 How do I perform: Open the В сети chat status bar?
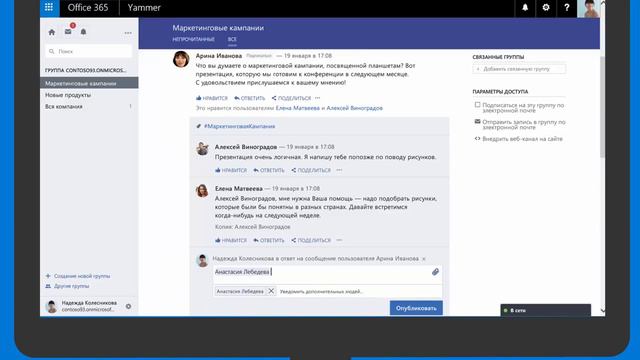pyautogui.click(x=545, y=310)
